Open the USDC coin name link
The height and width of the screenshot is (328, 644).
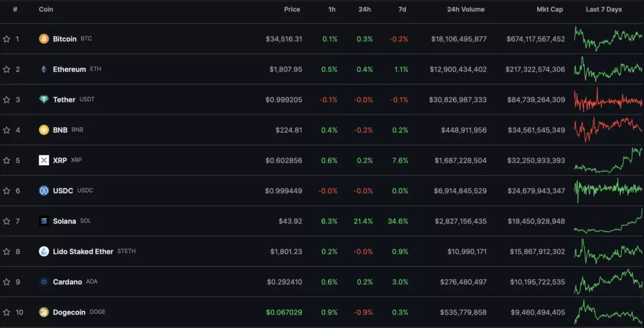(63, 191)
